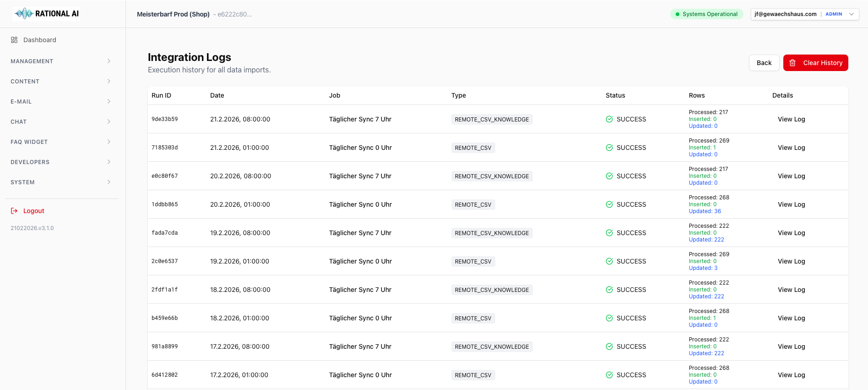Viewport: 868px width, 390px height.
Task: Click the trash icon in Clear History
Action: [x=792, y=63]
